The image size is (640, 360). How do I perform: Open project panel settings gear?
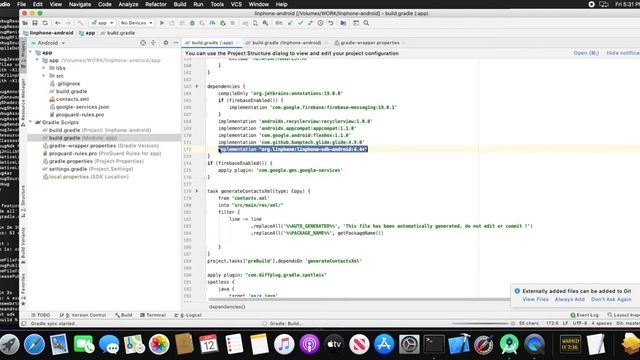pyautogui.click(x=166, y=43)
